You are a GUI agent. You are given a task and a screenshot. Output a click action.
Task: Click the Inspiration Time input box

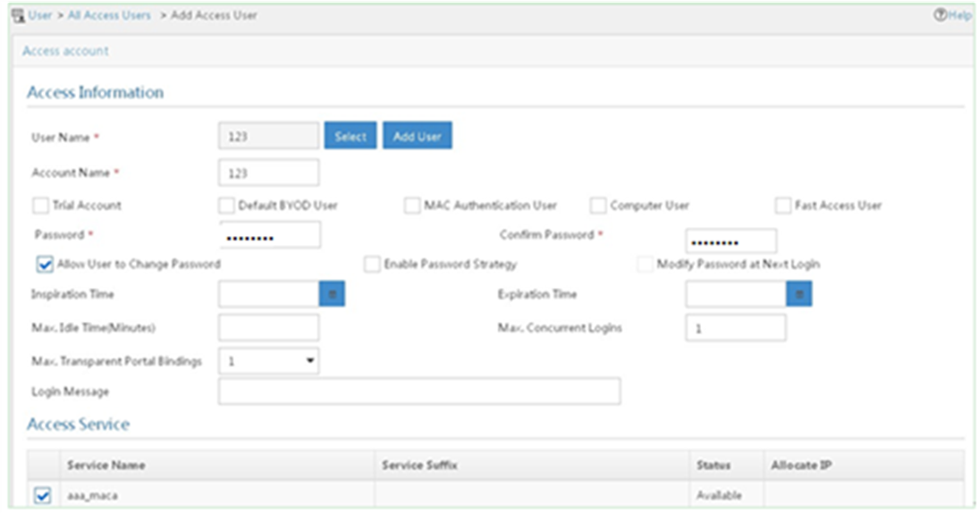coord(269,294)
